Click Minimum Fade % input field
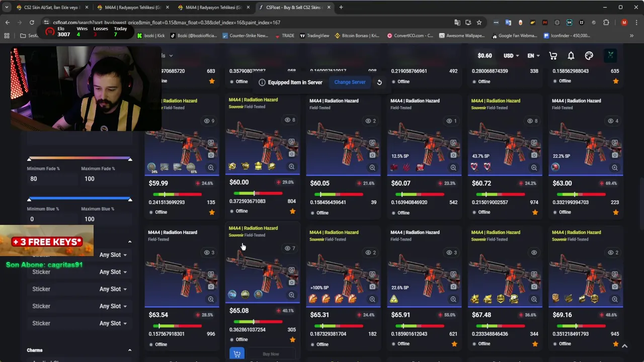The image size is (644, 362). click(52, 179)
